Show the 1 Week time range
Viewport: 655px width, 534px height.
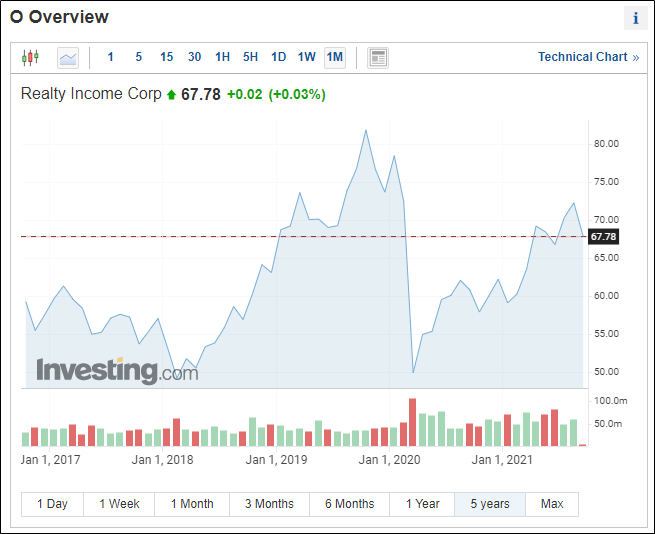click(x=119, y=504)
